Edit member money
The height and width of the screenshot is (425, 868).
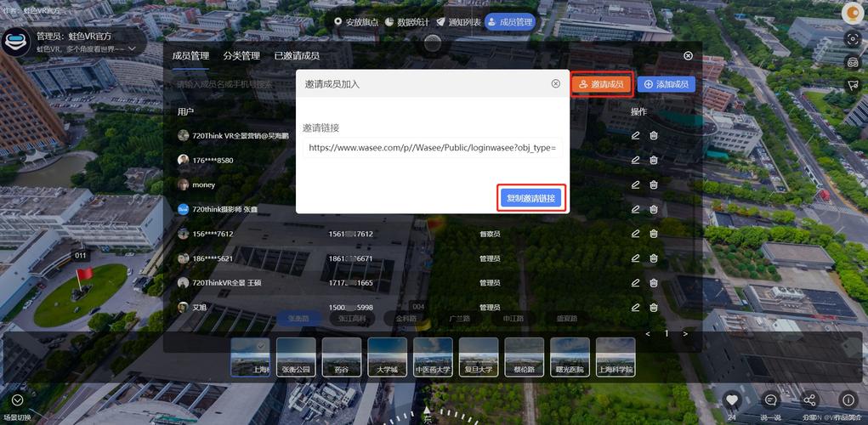coord(635,184)
